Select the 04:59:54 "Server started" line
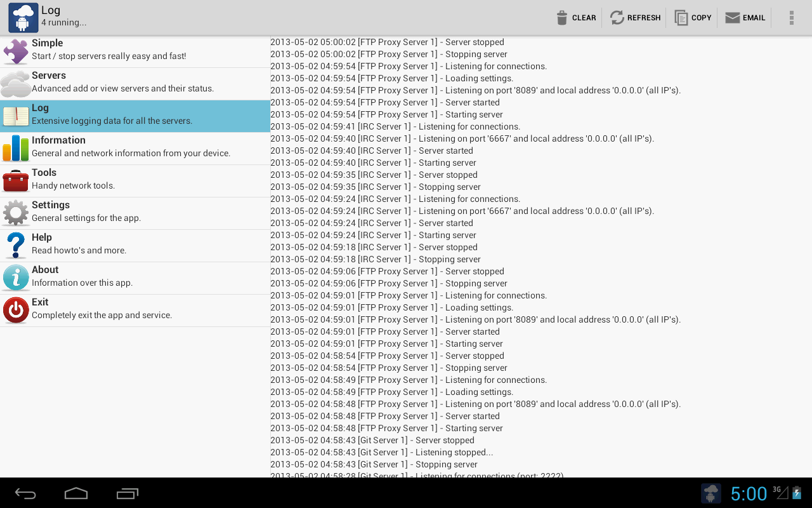Image resolution: width=812 pixels, height=508 pixels. click(385, 102)
